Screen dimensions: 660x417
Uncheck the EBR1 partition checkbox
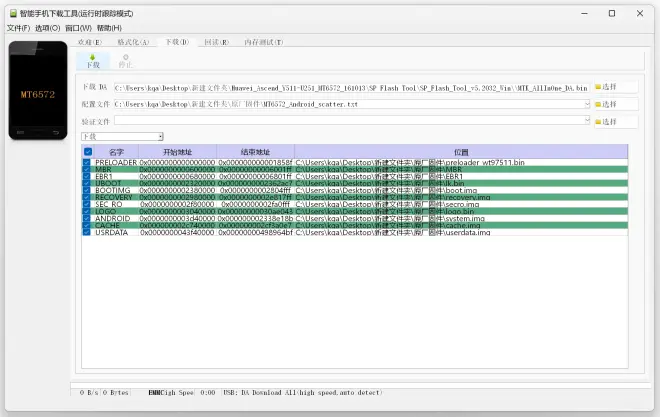point(87,176)
